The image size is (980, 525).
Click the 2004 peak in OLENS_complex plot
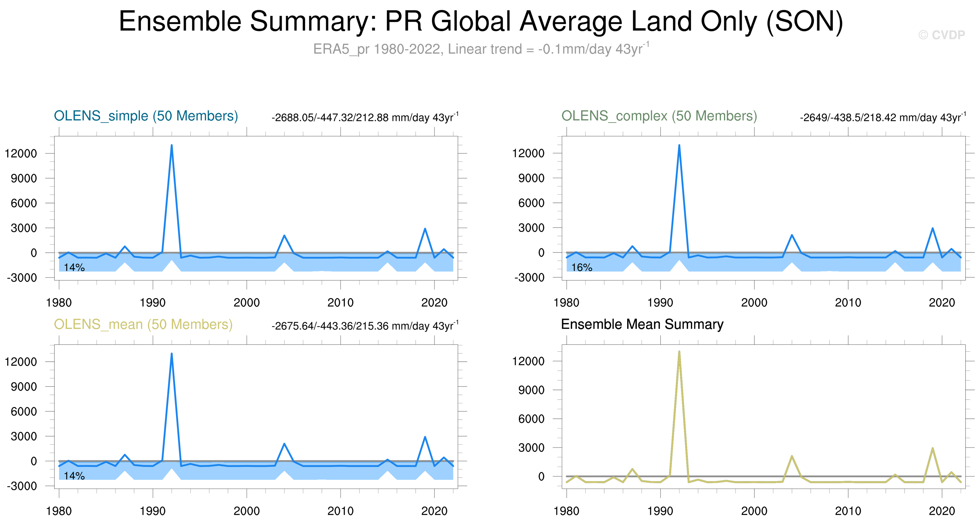click(x=792, y=236)
